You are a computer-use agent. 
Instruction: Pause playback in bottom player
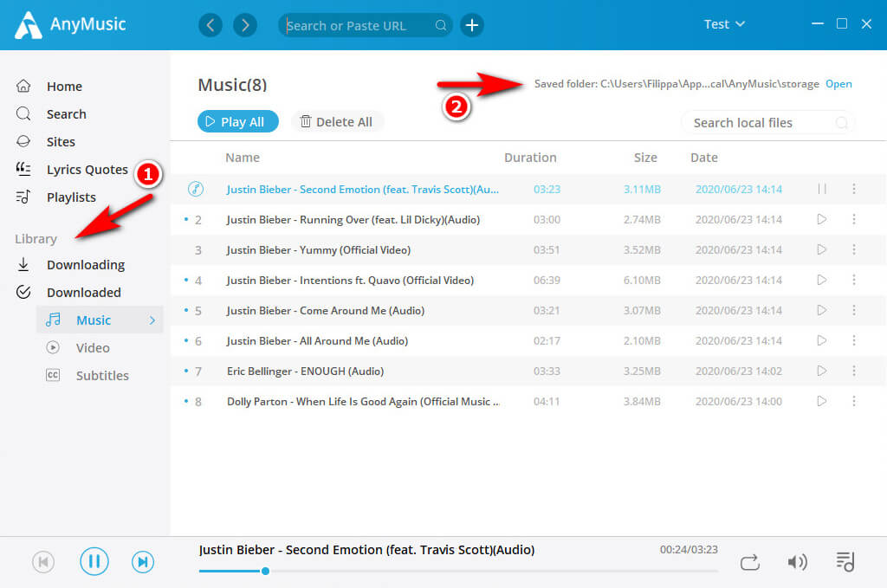click(94, 561)
